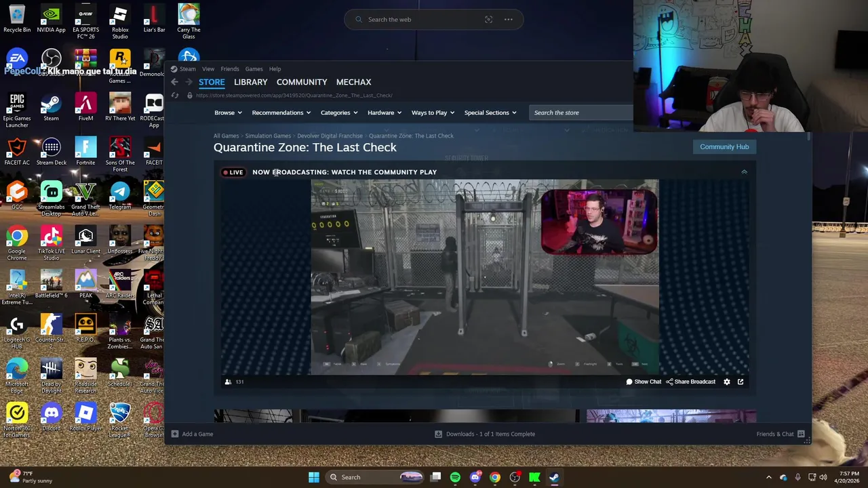Open the View menu in Steam
The height and width of the screenshot is (488, 868).
click(208, 69)
